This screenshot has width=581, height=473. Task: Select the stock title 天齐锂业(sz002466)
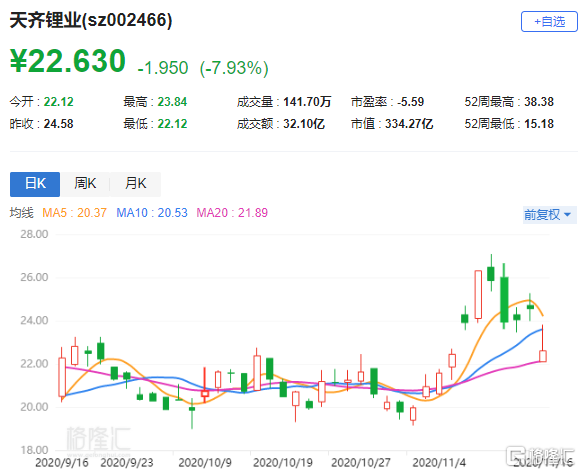(x=91, y=20)
